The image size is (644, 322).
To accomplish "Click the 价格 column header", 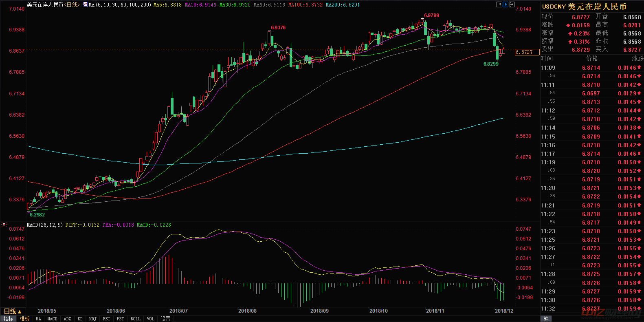I will 592,59.
